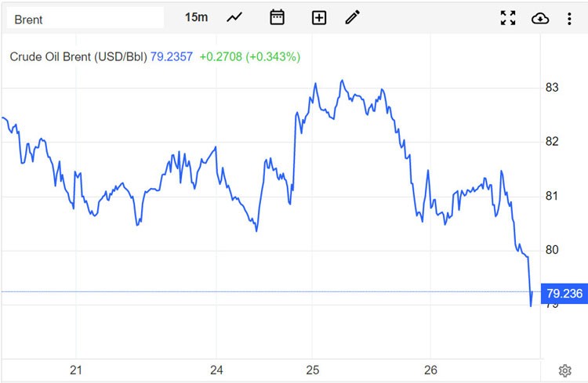588x383 pixels.
Task: Click the 79.2357 price value in legend
Action: (x=171, y=56)
